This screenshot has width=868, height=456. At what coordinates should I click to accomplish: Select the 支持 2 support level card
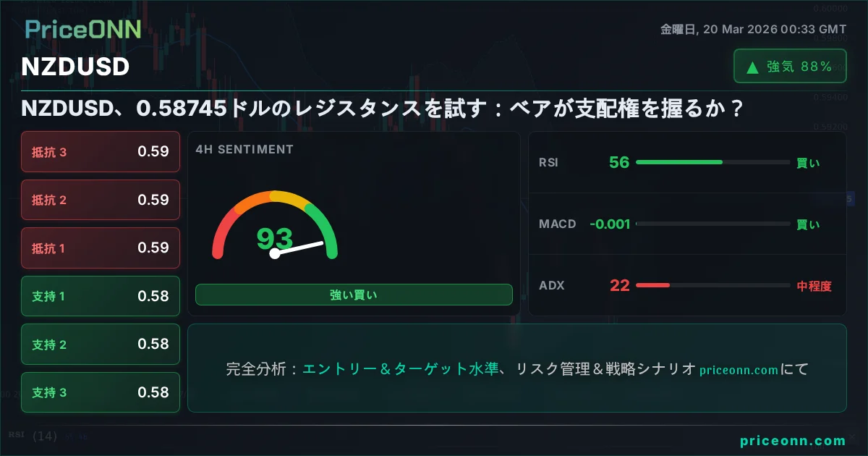tap(101, 344)
